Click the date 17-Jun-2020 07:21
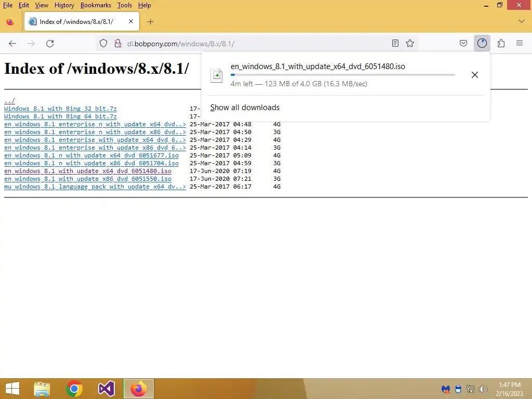Image resolution: width=532 pixels, height=399 pixels. (220, 179)
